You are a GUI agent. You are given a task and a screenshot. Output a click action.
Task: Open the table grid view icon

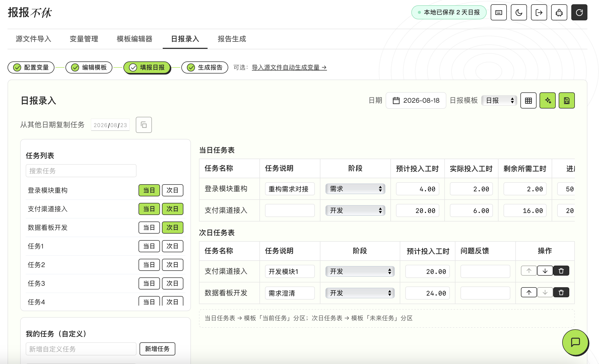tap(528, 100)
